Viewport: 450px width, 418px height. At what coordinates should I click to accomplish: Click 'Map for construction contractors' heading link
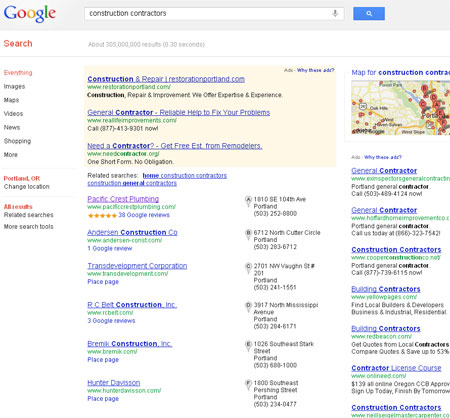pyautogui.click(x=401, y=73)
